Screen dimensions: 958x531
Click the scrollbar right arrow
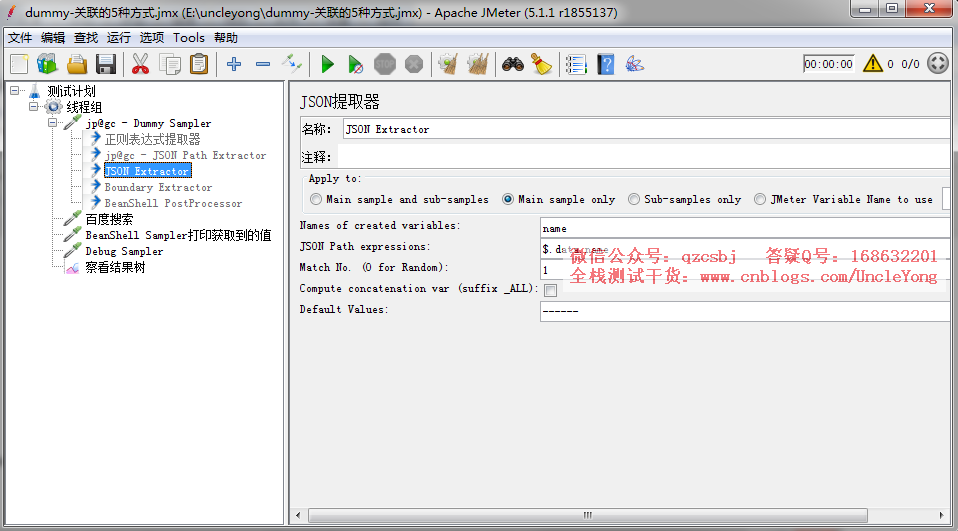tap(942, 515)
